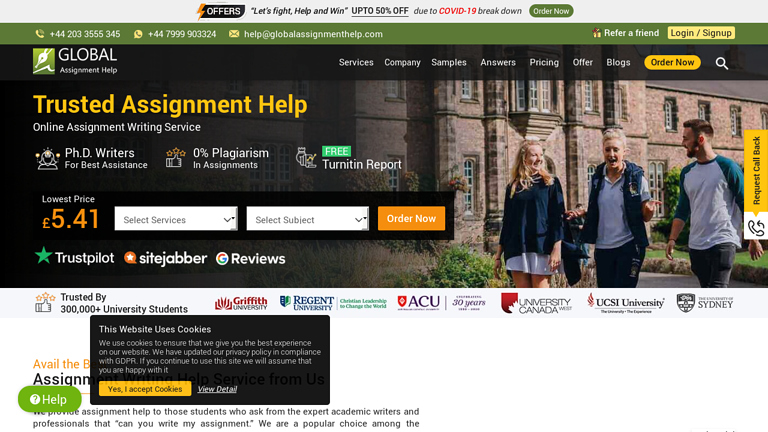Click the phone call icon on right edge

click(756, 228)
